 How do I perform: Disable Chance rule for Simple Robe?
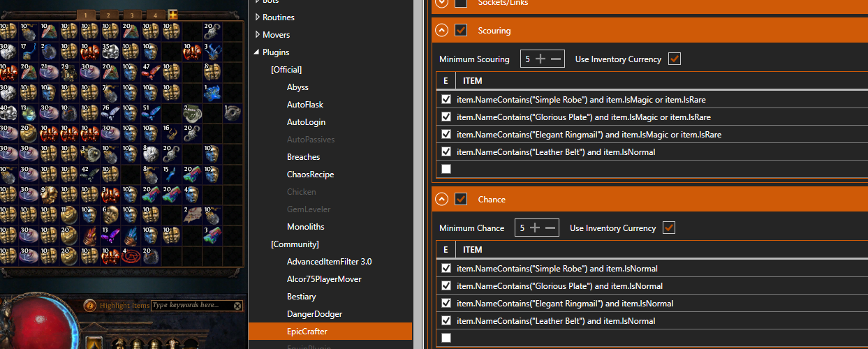[446, 268]
